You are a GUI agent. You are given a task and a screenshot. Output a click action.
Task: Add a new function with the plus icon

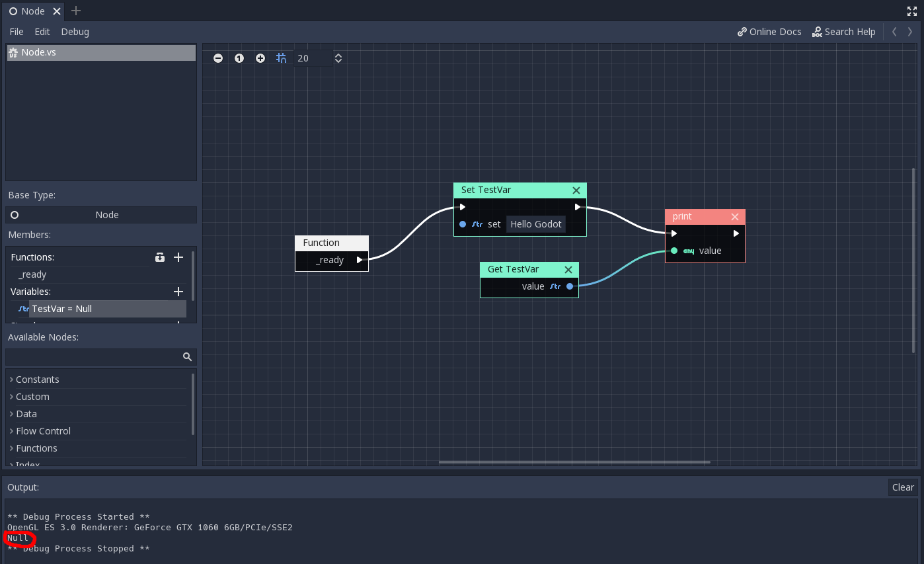[x=178, y=257]
